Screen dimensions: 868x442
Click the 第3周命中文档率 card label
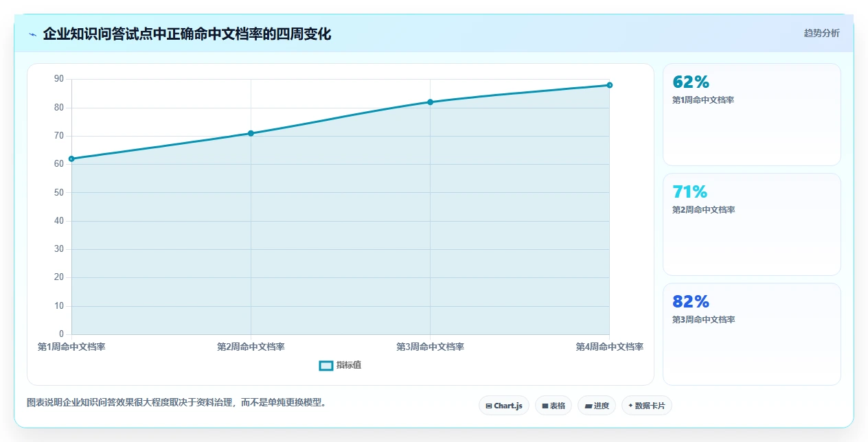(x=704, y=320)
